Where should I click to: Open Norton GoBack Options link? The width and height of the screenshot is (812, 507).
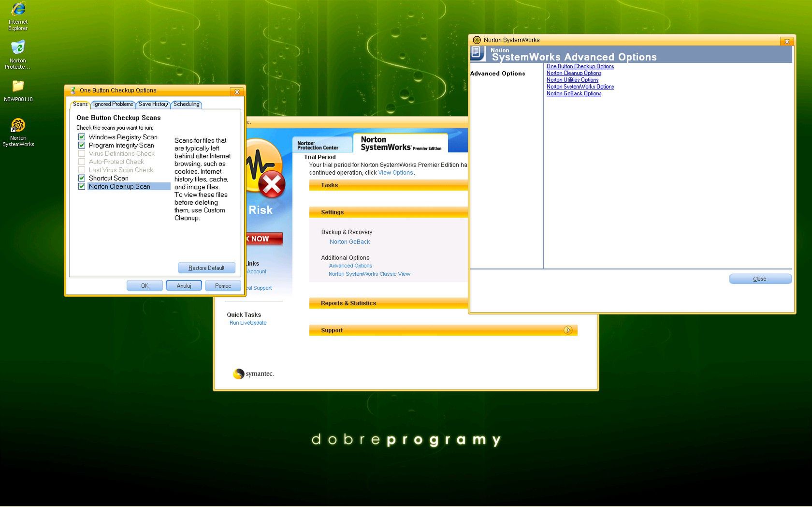(574, 93)
